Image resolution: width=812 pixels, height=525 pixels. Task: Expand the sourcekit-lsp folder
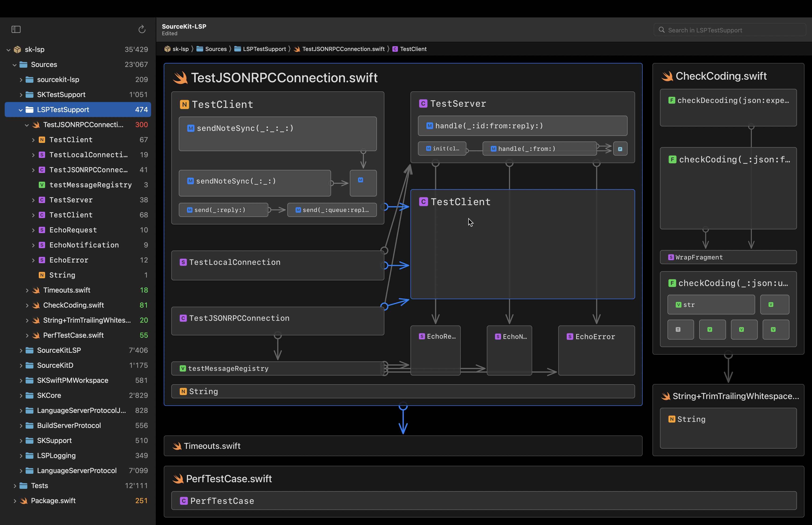[21, 80]
